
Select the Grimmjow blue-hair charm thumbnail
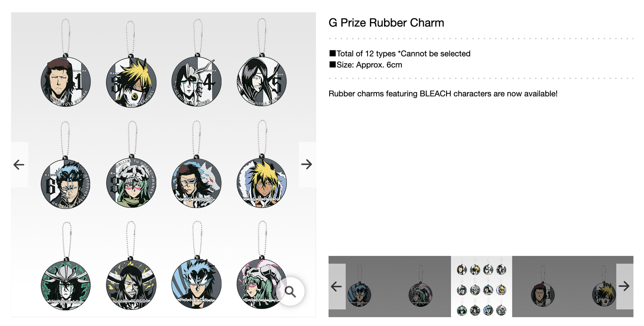point(359,287)
